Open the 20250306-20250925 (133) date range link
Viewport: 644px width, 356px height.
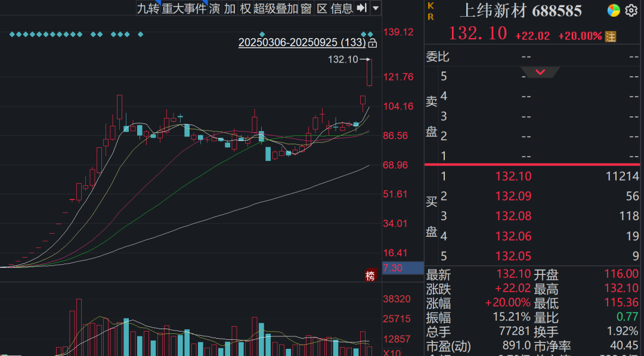(x=302, y=42)
